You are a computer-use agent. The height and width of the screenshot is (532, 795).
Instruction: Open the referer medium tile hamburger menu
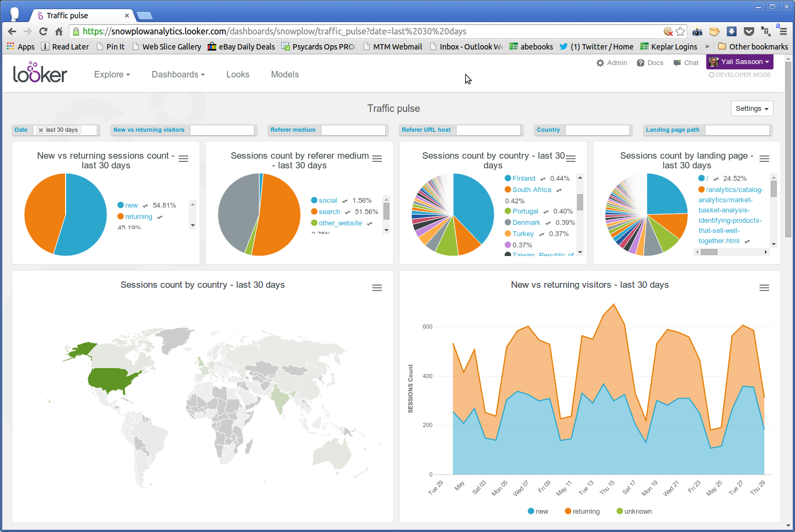377,159
